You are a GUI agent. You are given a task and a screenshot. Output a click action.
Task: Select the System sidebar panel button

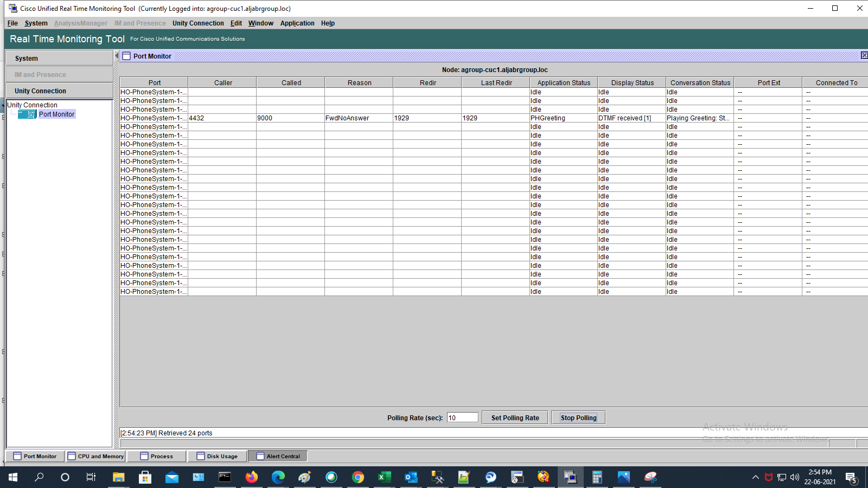point(59,58)
